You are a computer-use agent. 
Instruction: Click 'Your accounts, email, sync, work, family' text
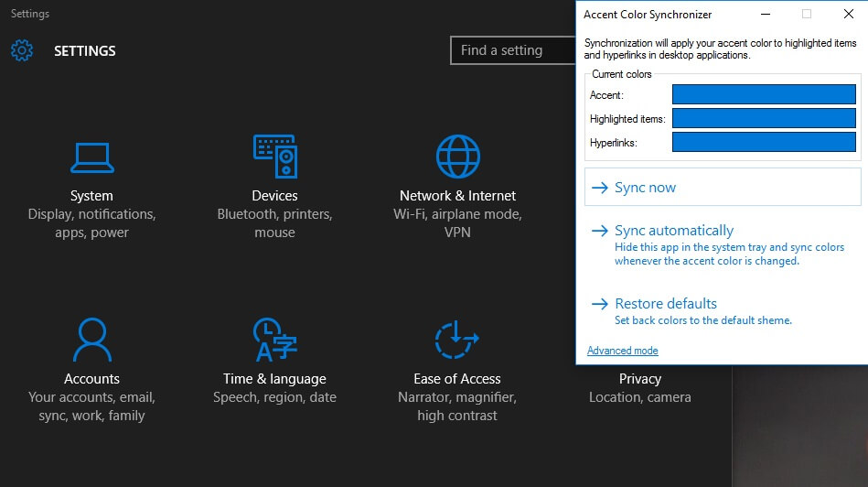point(91,406)
